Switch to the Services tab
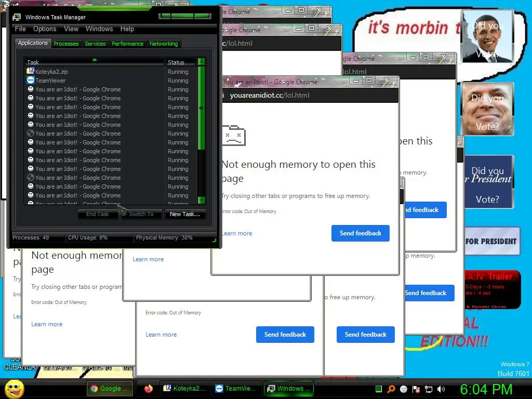The image size is (532, 399). [96, 44]
